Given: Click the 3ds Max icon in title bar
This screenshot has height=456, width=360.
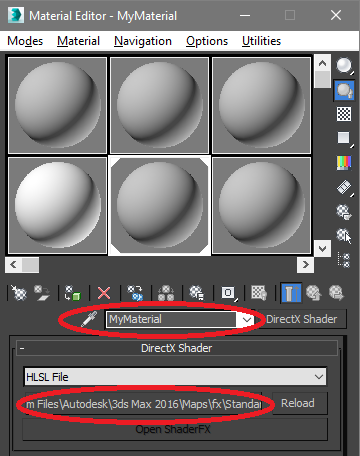Looking at the screenshot, I should [x=16, y=15].
